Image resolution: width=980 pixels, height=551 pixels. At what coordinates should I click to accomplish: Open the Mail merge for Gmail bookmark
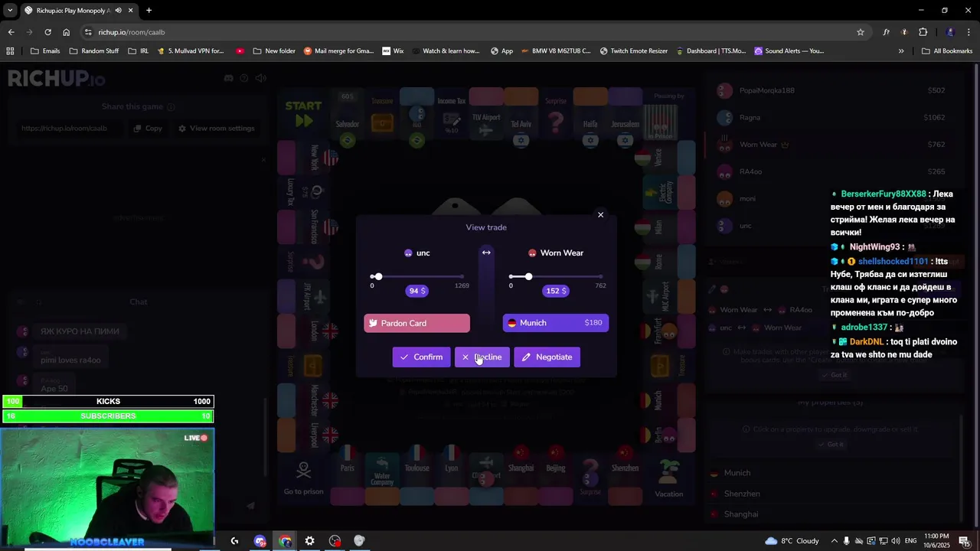[x=338, y=51]
